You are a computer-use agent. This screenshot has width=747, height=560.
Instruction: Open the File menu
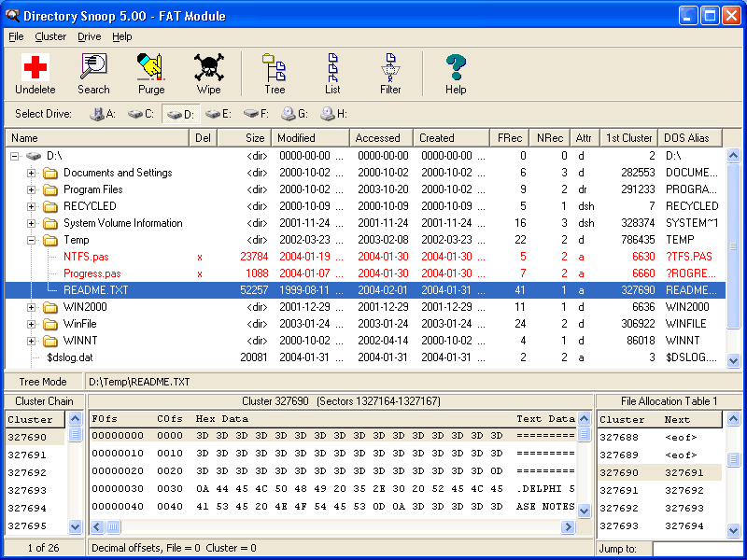tap(16, 36)
